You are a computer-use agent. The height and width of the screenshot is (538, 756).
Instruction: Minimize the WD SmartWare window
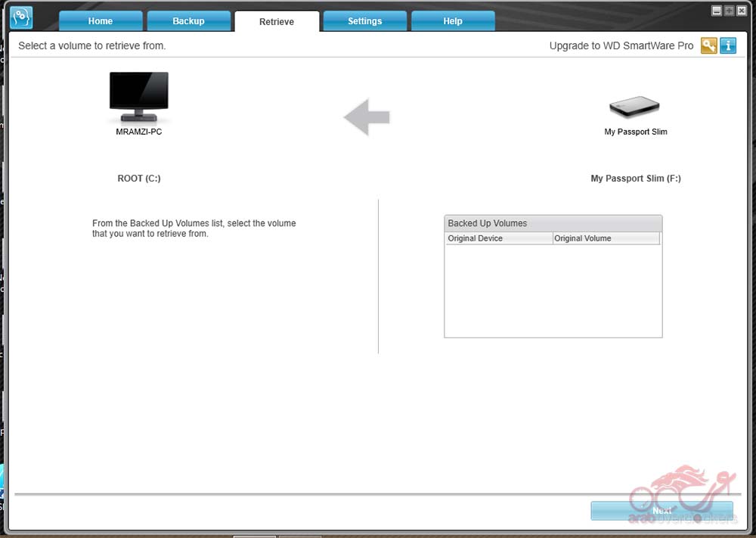717,11
